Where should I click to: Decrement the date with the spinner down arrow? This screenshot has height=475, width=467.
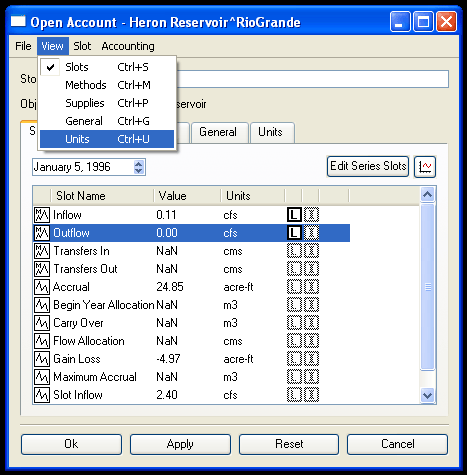(x=139, y=170)
